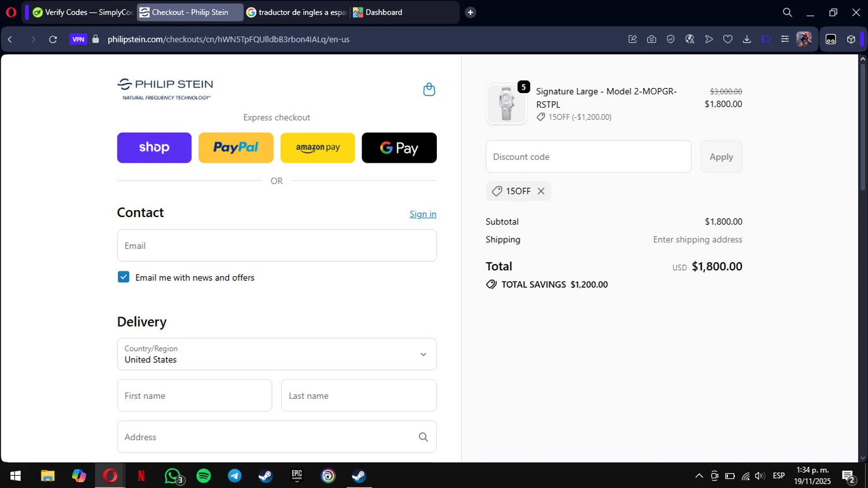Open the Easy Setup sliders icon
Image resolution: width=868 pixels, height=488 pixels.
[x=785, y=39]
